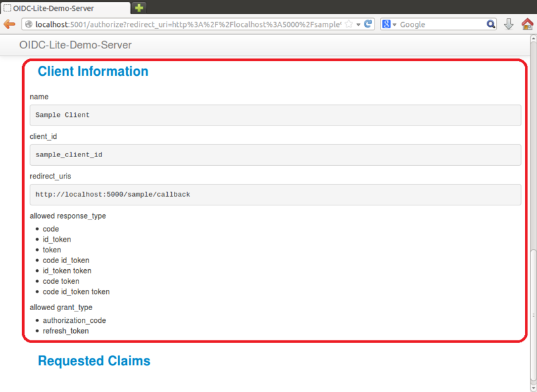Click the 'token' list item
This screenshot has height=392, width=537.
(x=52, y=250)
